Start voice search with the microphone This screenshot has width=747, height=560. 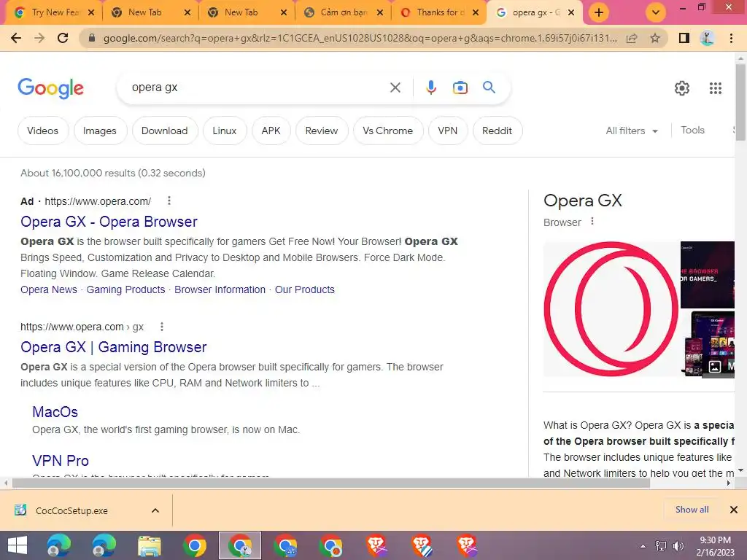pos(430,87)
